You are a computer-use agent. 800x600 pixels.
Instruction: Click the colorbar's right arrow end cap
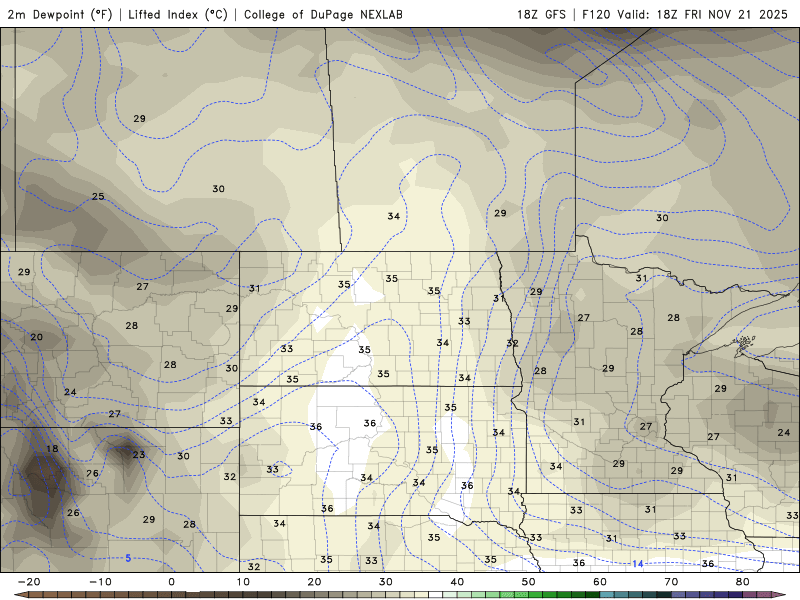click(x=779, y=594)
